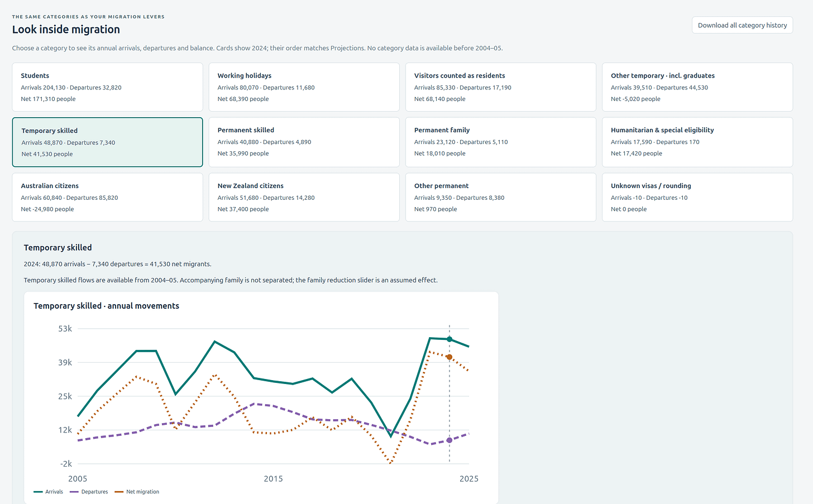The image size is (813, 504).
Task: Choose Visitors counted as residents card
Action: coord(501,87)
